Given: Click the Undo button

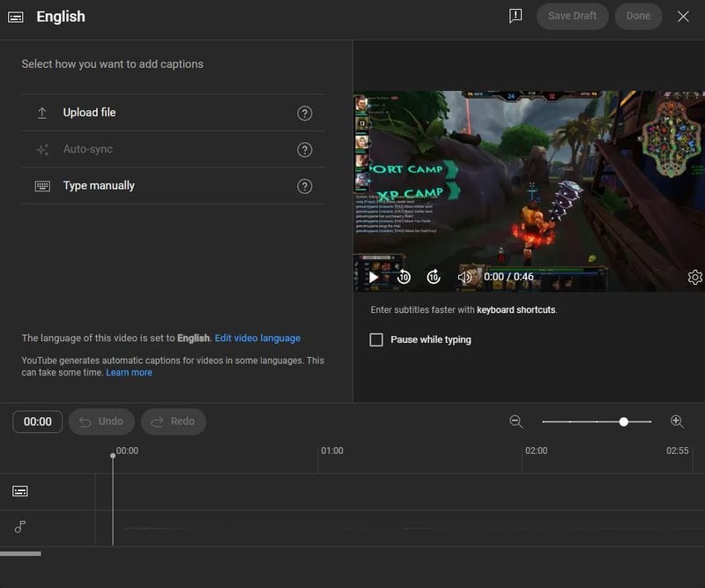Looking at the screenshot, I should [x=101, y=421].
